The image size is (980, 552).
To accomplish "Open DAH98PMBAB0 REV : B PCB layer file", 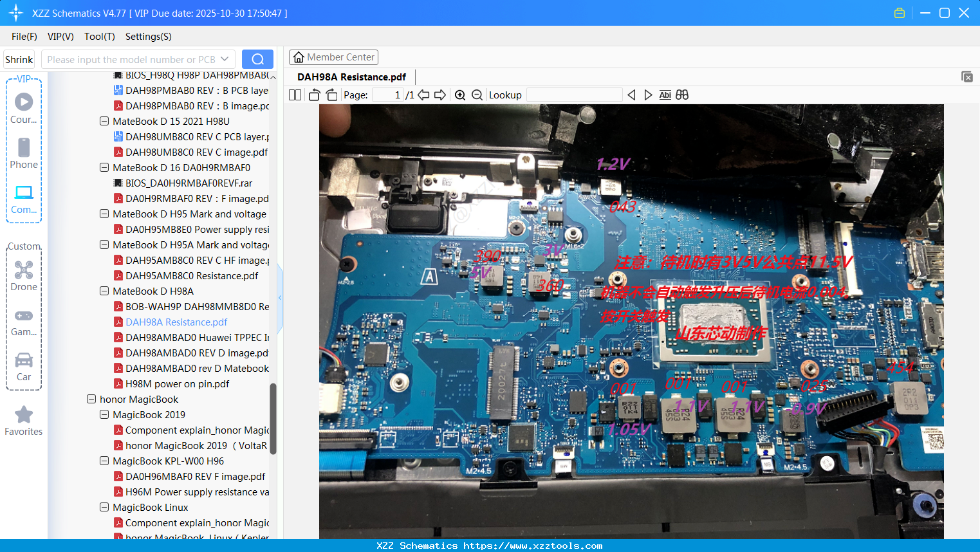I will [x=191, y=90].
